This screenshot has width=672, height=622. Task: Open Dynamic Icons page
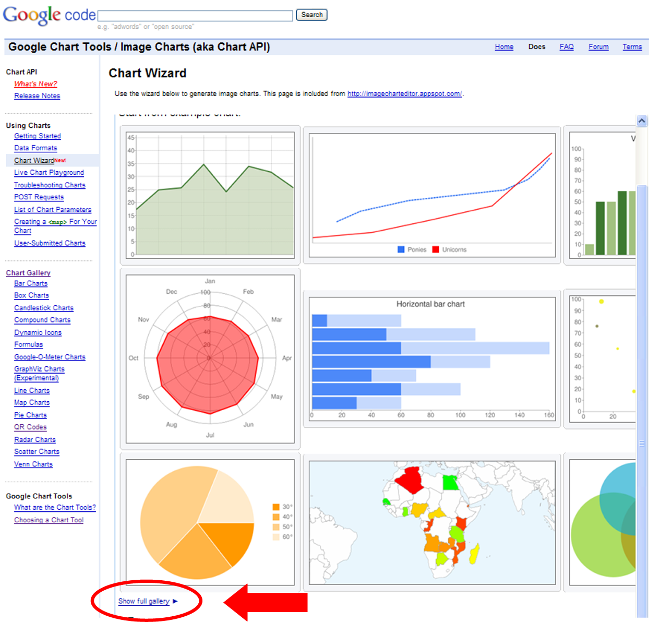coord(38,332)
